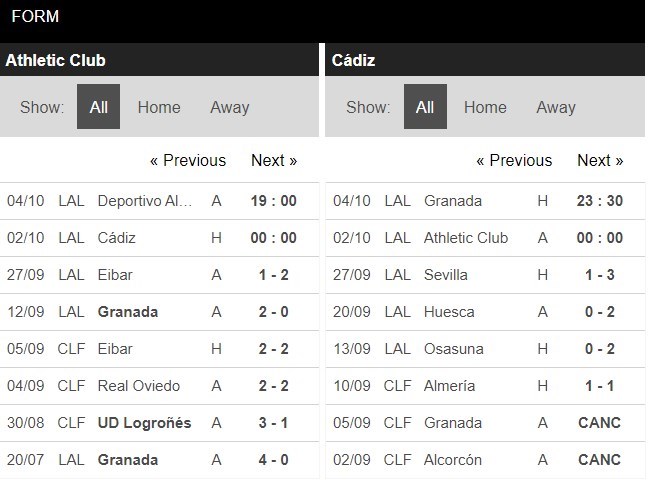Show Cádiz Away matches only
This screenshot has height=483, width=648.
click(x=555, y=107)
